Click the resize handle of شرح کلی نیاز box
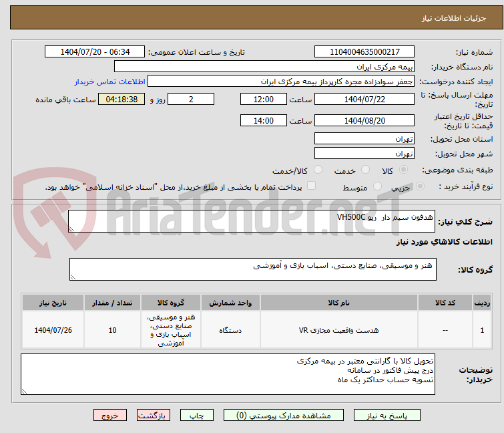 coord(71,229)
